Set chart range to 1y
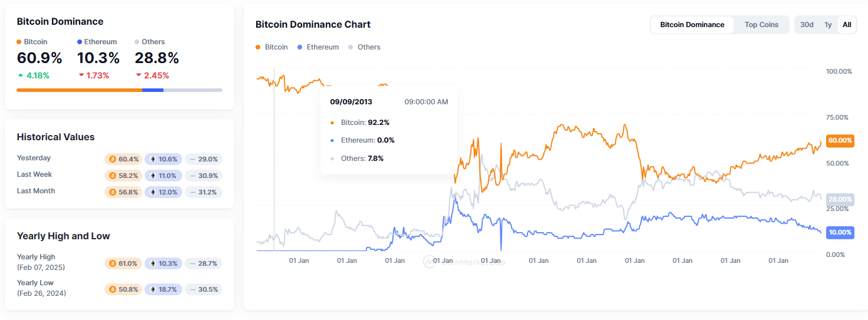The height and width of the screenshot is (320, 868). pyautogui.click(x=828, y=25)
